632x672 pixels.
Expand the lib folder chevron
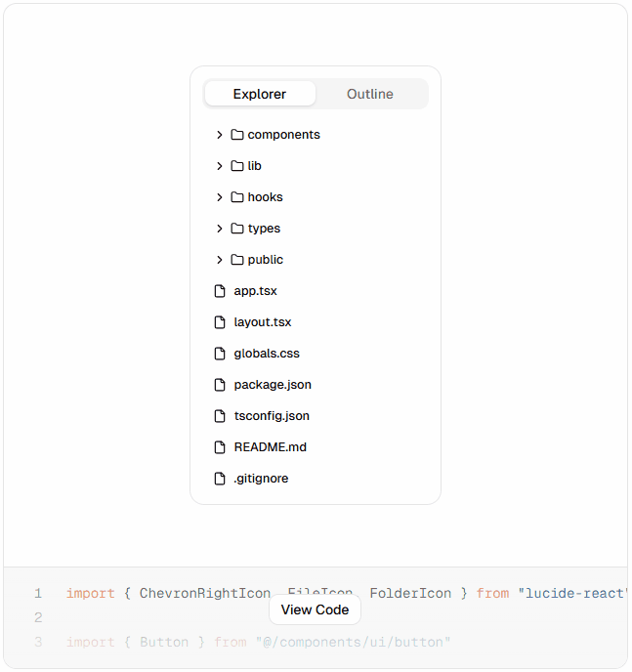pyautogui.click(x=220, y=166)
